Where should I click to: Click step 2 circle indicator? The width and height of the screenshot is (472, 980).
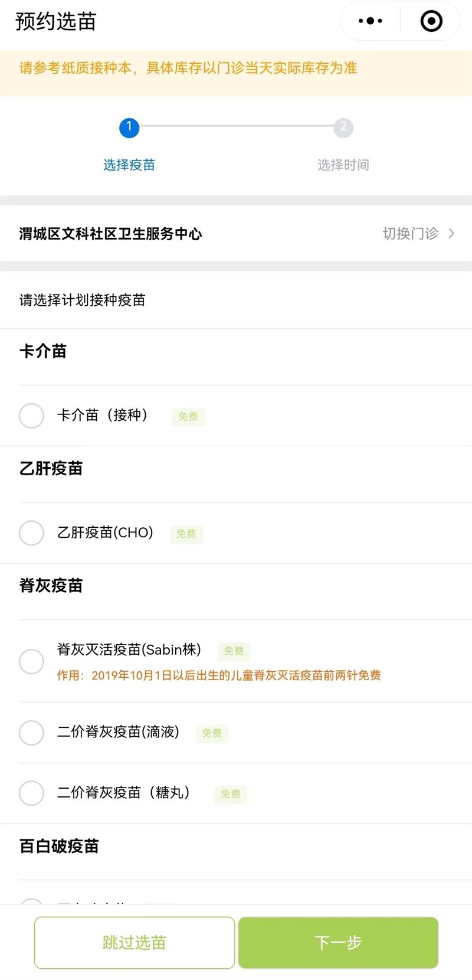[343, 128]
